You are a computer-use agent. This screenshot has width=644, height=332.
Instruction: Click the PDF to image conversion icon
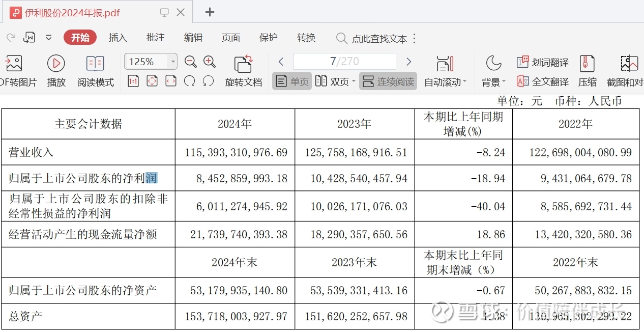coord(13,63)
